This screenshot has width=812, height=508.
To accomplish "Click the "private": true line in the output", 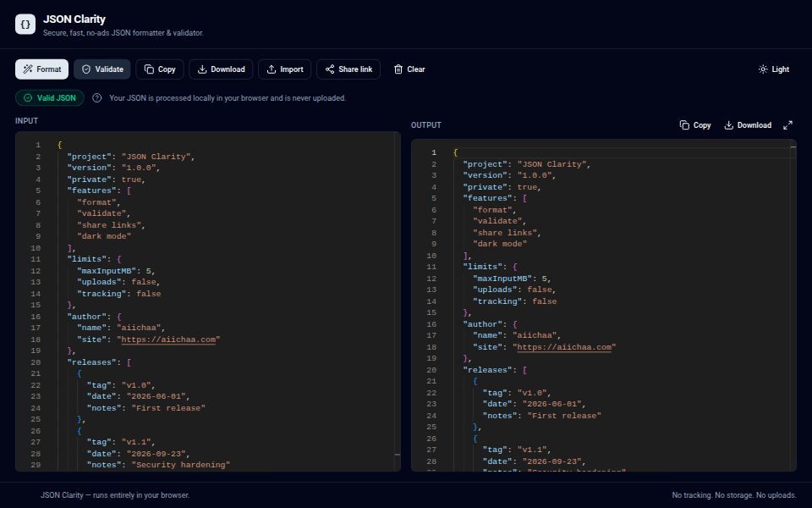I will (502, 187).
